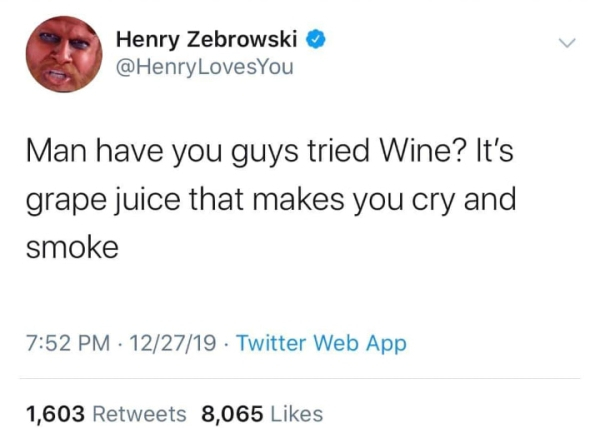Open the tweet options chevron menu
This screenshot has width=600, height=428.
click(x=567, y=43)
